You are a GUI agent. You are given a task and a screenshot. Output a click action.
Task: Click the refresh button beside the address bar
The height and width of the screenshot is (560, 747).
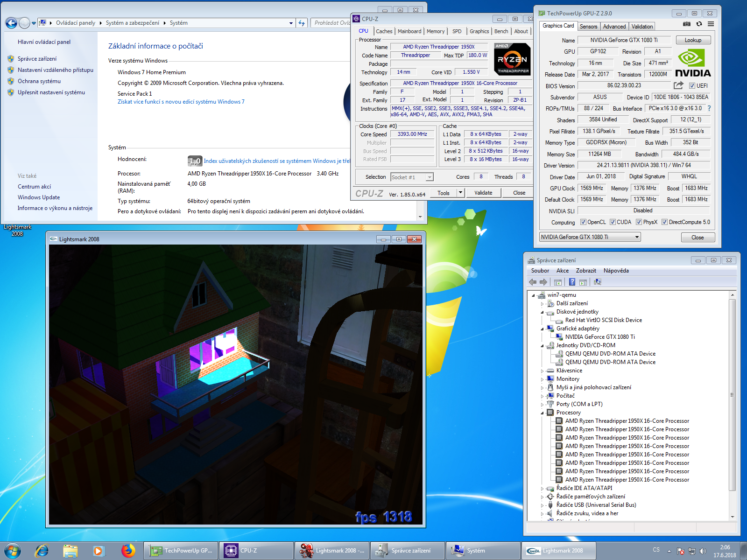coord(302,23)
